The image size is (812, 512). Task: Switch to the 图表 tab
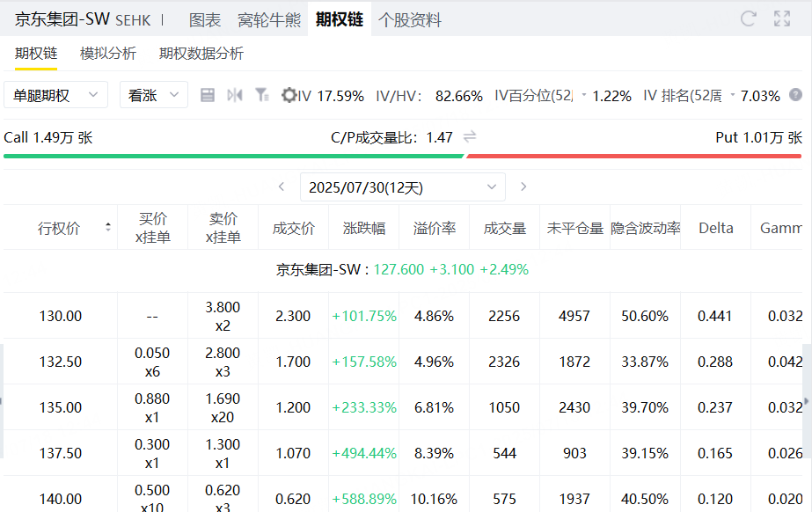(205, 20)
